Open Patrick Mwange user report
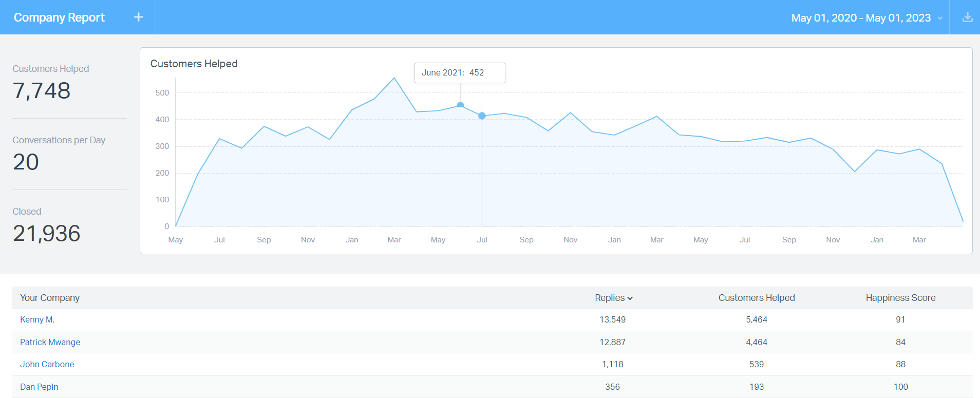This screenshot has height=398, width=980. pos(50,342)
